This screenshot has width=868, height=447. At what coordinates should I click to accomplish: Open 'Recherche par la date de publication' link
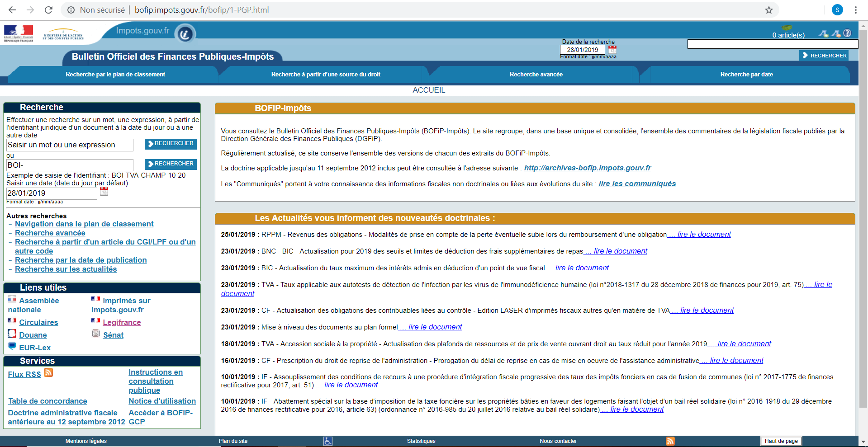point(81,260)
